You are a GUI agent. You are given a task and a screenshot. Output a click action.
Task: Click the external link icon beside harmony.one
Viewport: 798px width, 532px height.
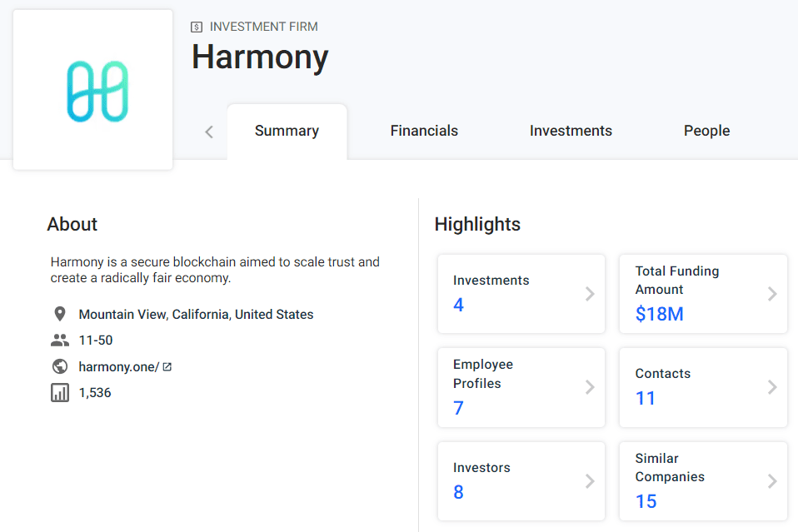tap(167, 367)
